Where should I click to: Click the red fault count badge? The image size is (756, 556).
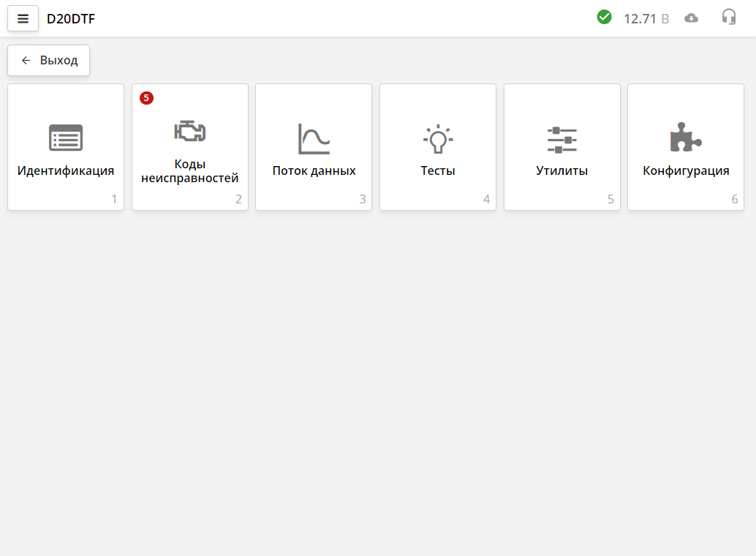coord(146,98)
